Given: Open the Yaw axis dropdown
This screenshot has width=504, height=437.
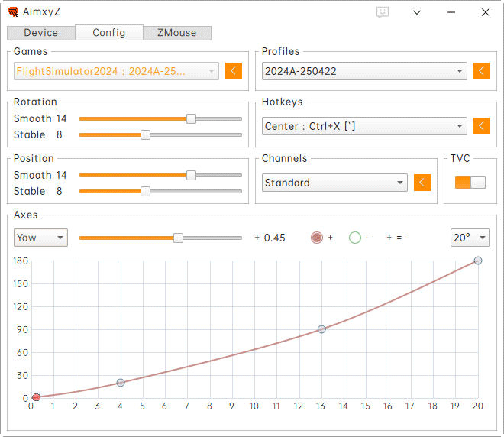Looking at the screenshot, I should pyautogui.click(x=40, y=238).
